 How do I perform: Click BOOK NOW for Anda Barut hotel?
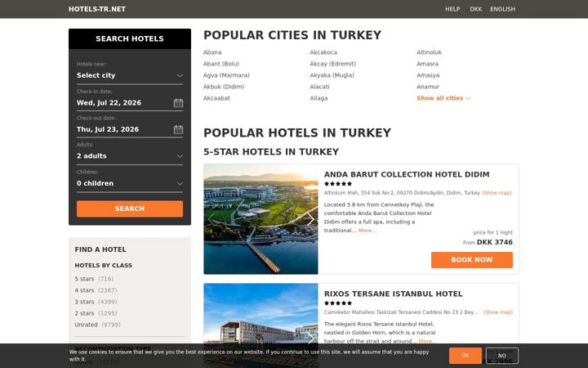pyautogui.click(x=472, y=260)
